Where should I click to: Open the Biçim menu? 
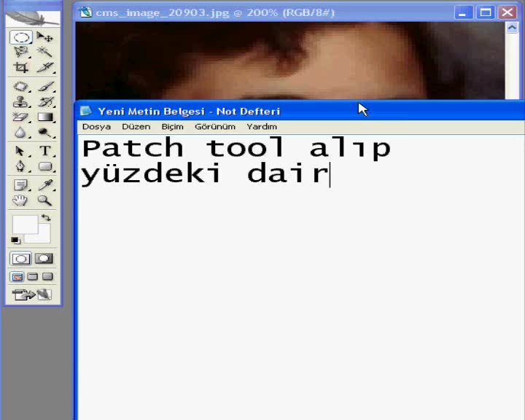tap(172, 127)
